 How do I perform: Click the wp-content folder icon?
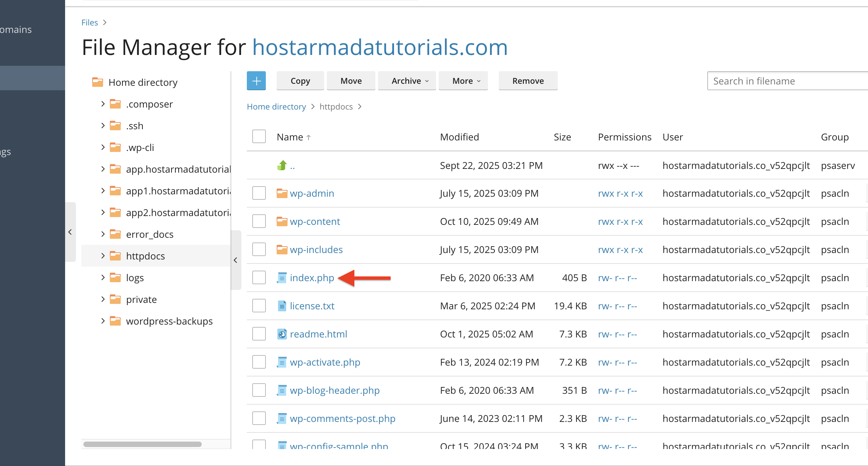coord(282,221)
